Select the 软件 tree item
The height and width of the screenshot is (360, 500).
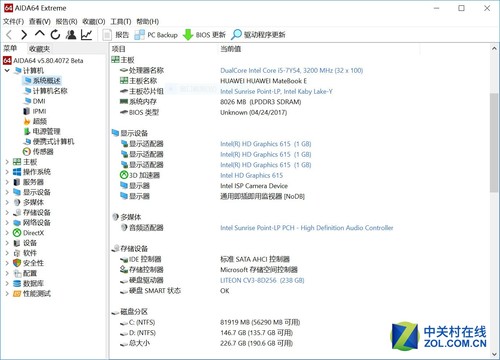(x=25, y=253)
